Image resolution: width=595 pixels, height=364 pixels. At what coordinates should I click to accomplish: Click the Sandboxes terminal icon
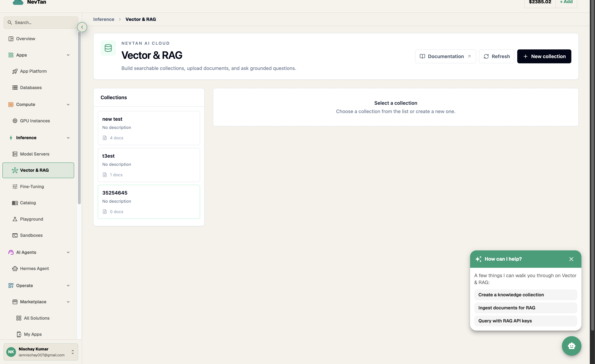[15, 235]
